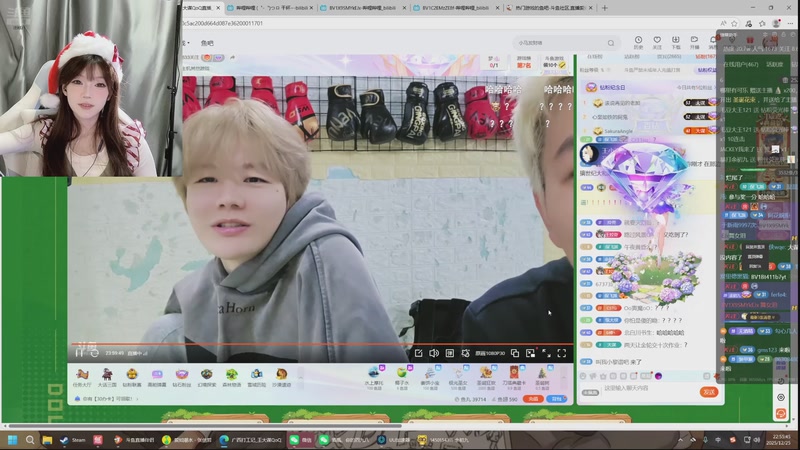800x450 pixels.
Task: Open 关注 followed channels icon
Action: (657, 42)
